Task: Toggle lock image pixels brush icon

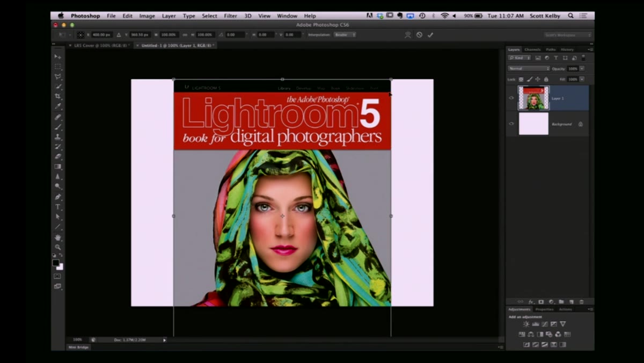Action: pyautogui.click(x=529, y=79)
